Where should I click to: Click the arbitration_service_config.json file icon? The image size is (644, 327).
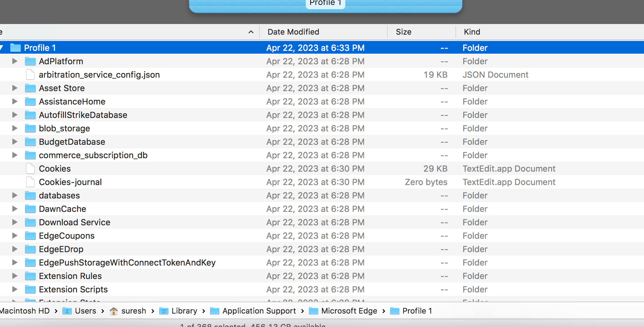[30, 75]
